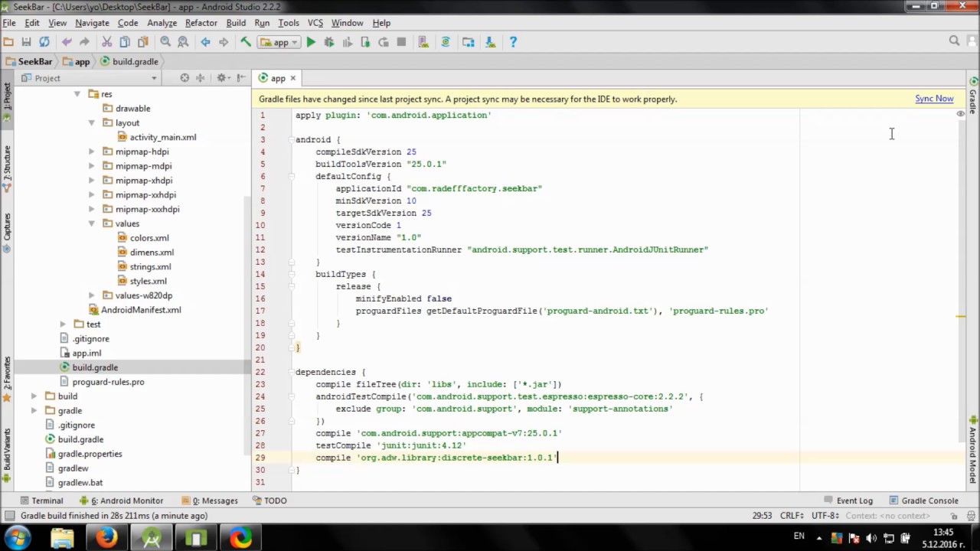Expand the values-w820dp folder
Image resolution: width=980 pixels, height=551 pixels.
coord(91,295)
